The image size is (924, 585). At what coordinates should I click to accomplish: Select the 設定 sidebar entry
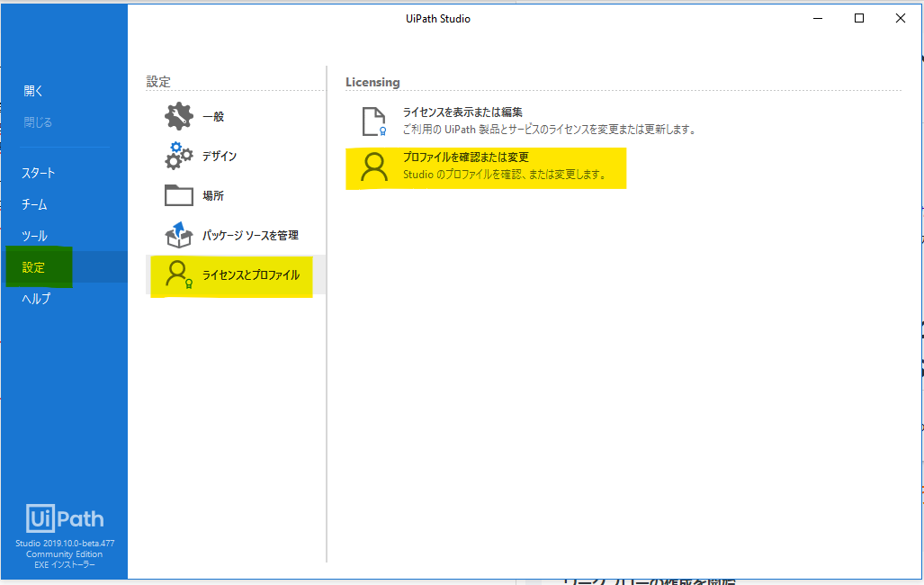coord(34,266)
